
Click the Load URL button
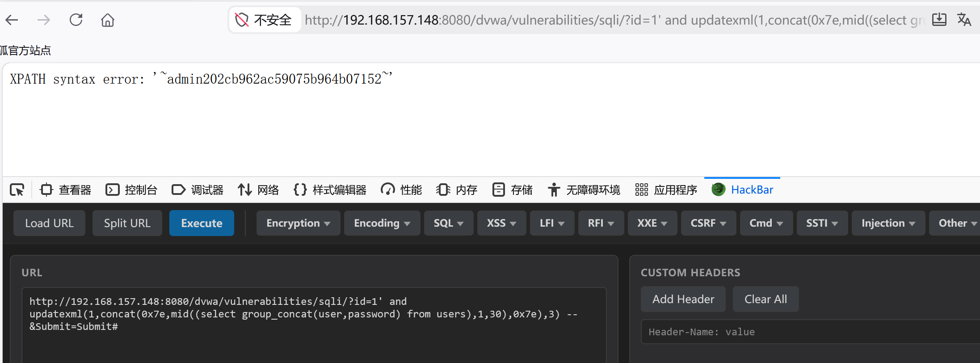pos(49,223)
